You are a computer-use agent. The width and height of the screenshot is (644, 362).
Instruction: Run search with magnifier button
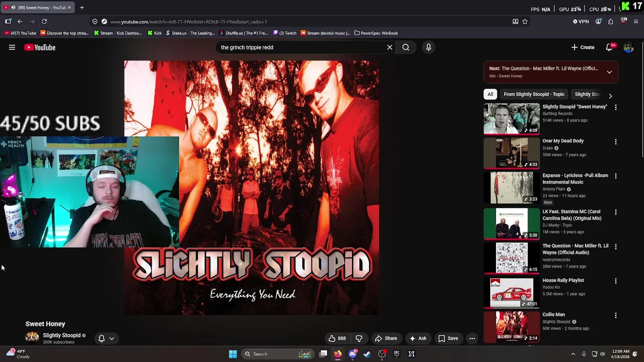pyautogui.click(x=406, y=47)
